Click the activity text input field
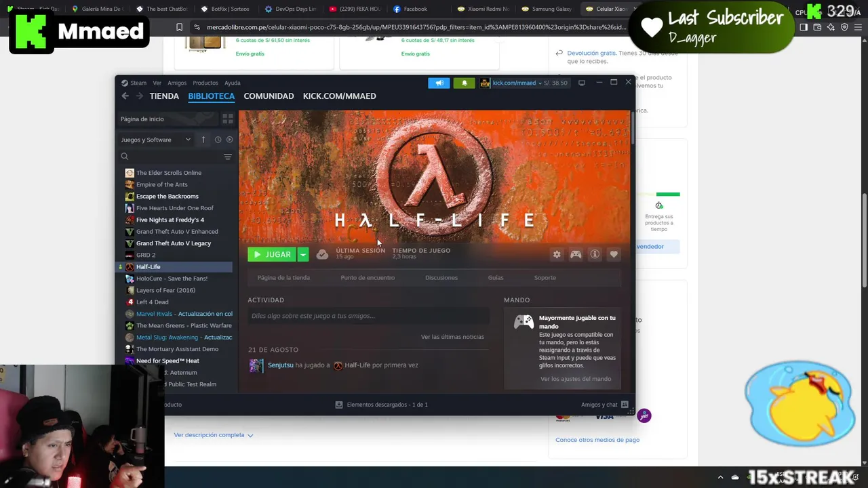The image size is (868, 488). 368,316
